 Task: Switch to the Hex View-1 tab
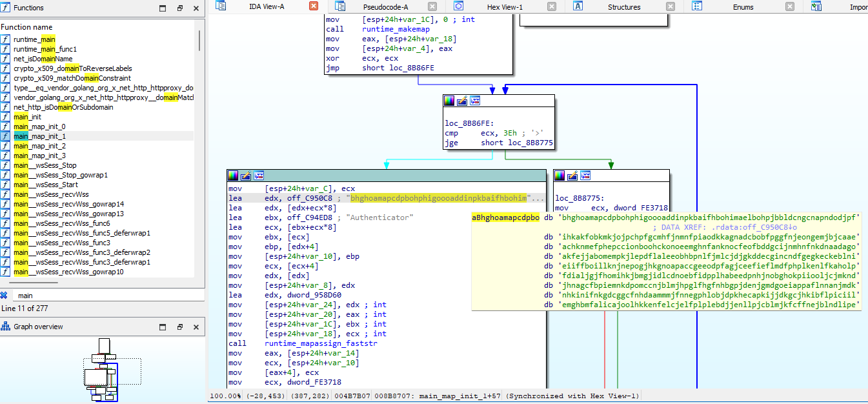(505, 7)
